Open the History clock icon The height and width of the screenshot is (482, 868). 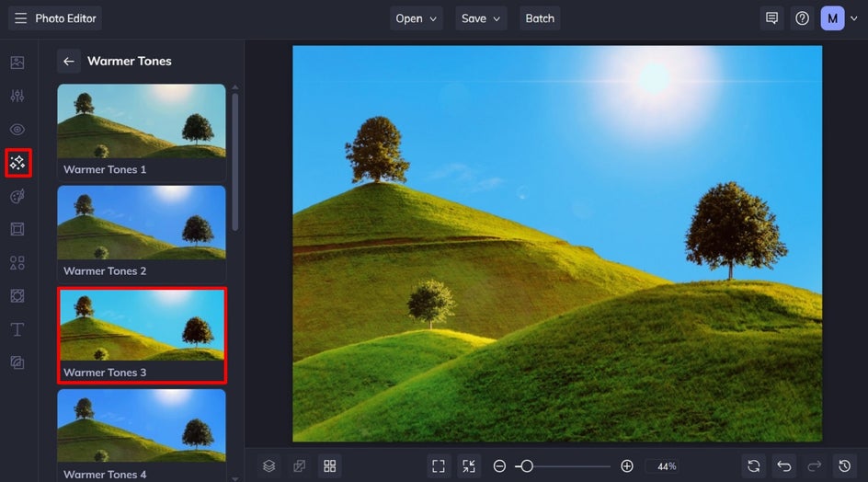tap(845, 466)
